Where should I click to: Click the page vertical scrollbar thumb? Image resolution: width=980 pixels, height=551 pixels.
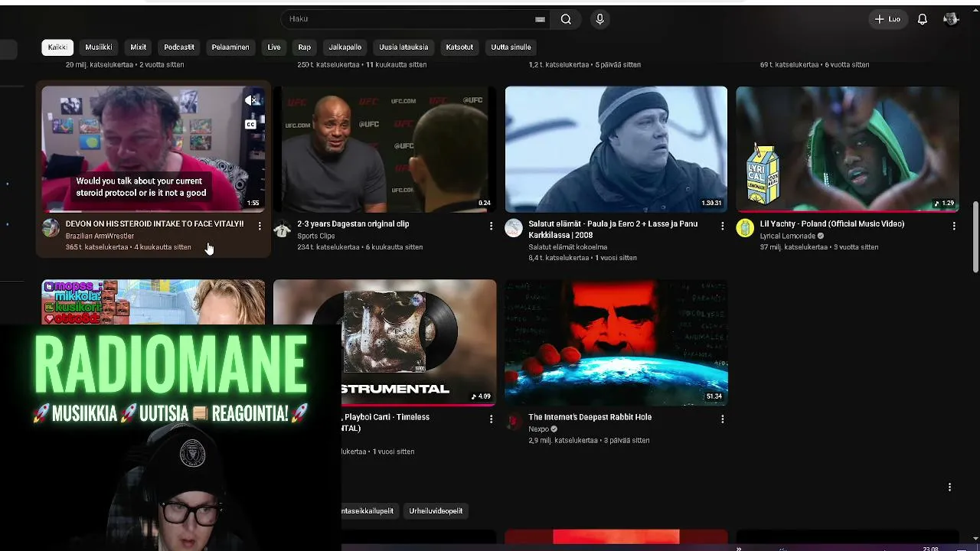975,237
